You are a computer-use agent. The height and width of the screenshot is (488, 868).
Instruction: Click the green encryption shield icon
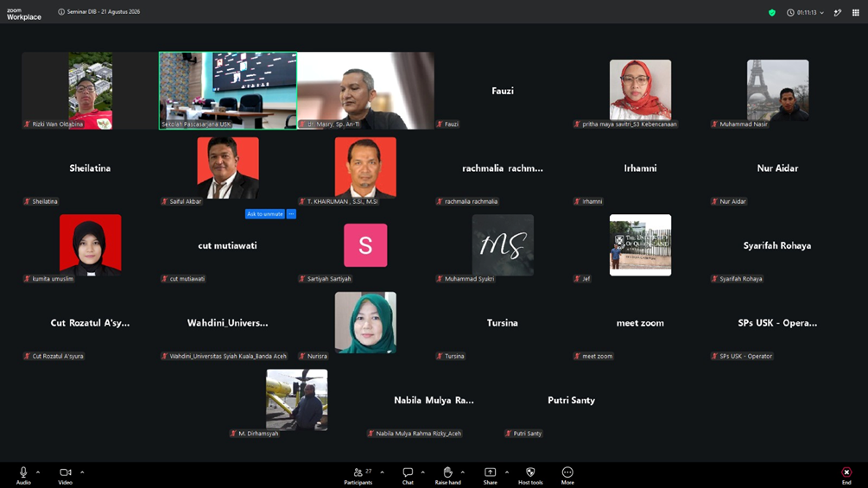(x=771, y=12)
